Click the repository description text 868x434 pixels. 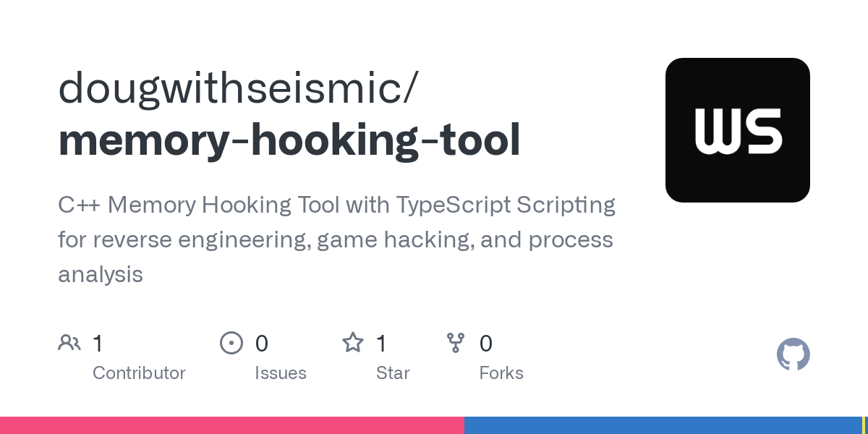(x=336, y=239)
